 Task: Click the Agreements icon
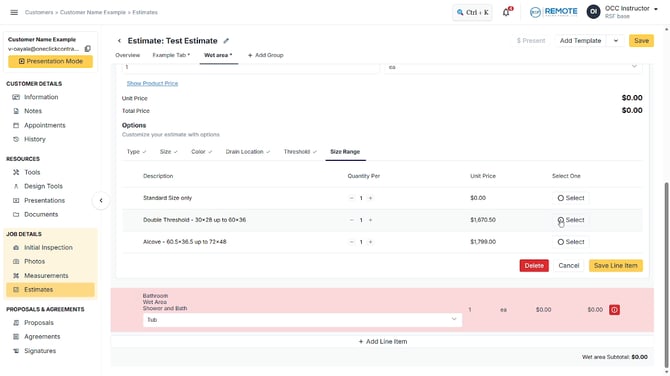pyautogui.click(x=16, y=337)
